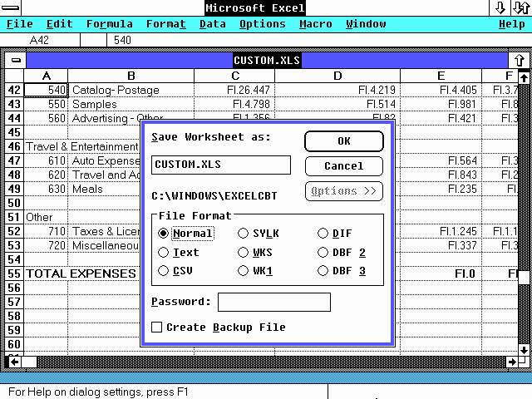Click the formula bar showing 540
The height and width of the screenshot is (399, 532).
pos(319,40)
